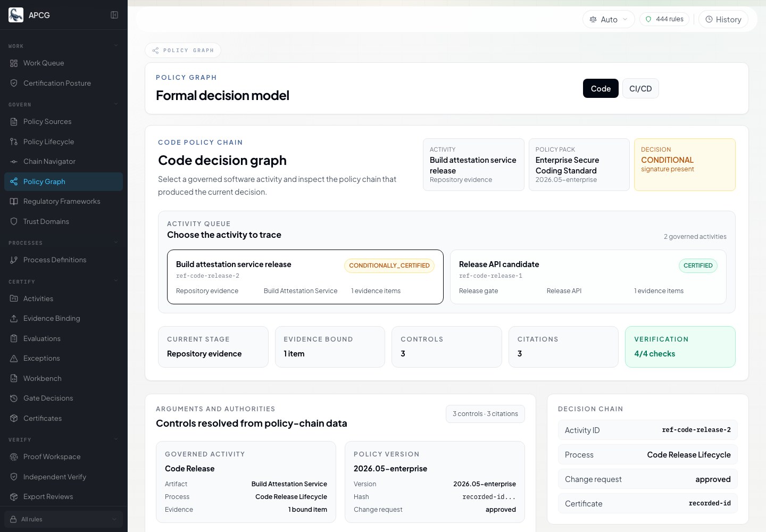
Task: Collapse the VERIFY section chevron
Action: (116, 439)
